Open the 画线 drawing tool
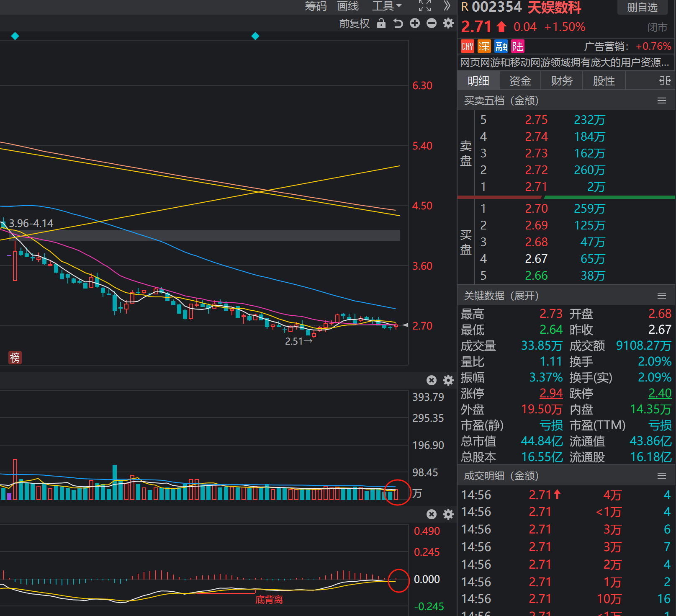 pyautogui.click(x=348, y=6)
